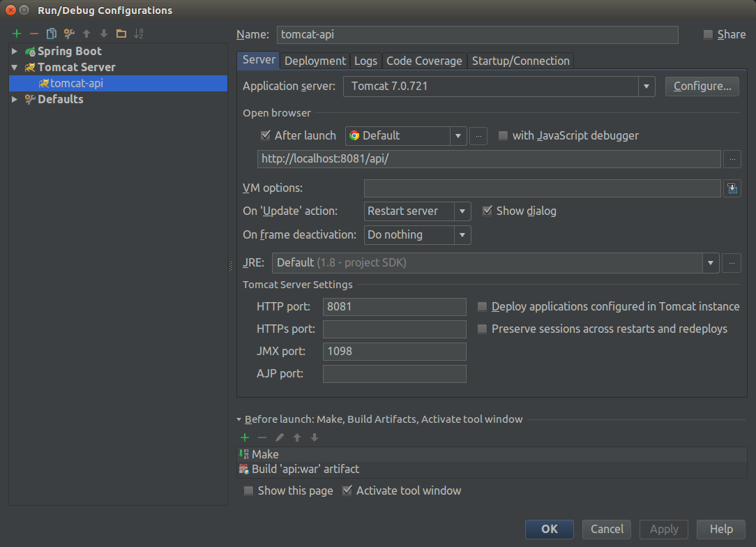This screenshot has height=547, width=756.
Task: Click the Configure... button
Action: pos(702,87)
